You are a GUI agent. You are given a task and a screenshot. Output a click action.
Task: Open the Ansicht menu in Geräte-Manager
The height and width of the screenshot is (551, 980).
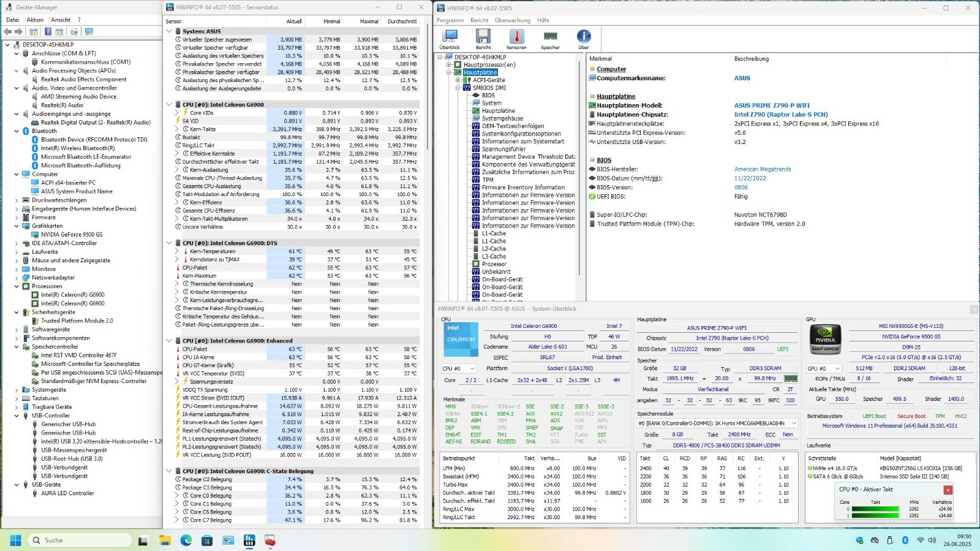61,20
